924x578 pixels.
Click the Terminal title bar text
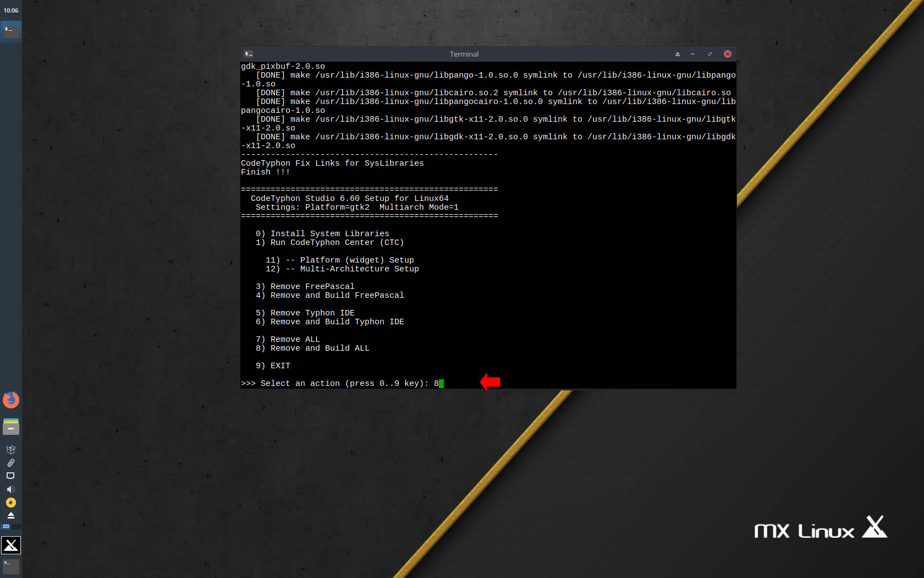(x=464, y=54)
